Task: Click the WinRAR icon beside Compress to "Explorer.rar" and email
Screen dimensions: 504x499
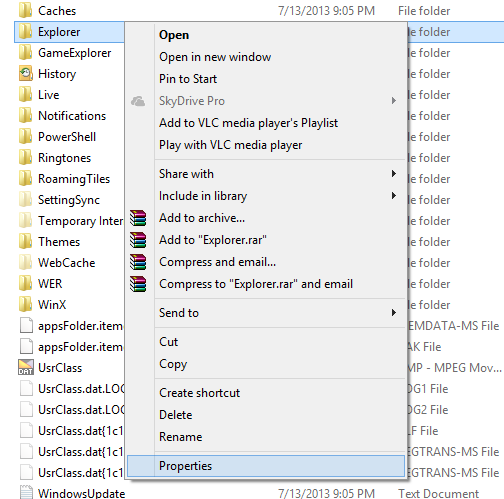Action: tap(138, 284)
